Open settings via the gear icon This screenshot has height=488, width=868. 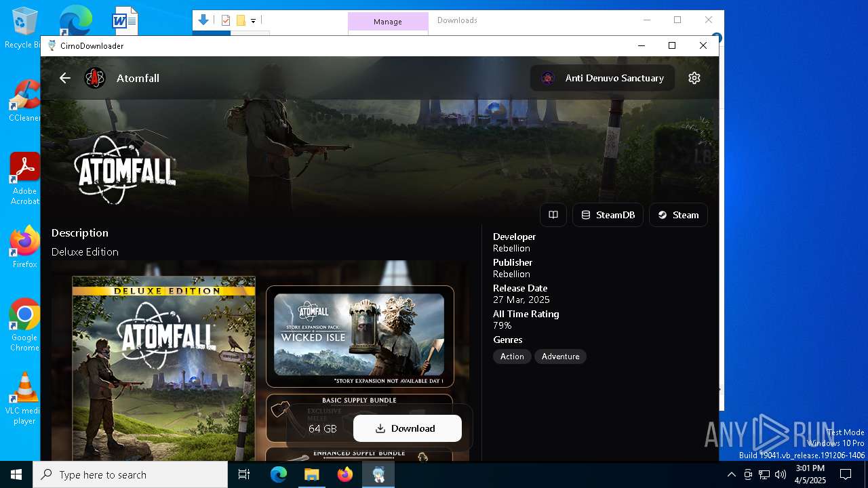tap(694, 78)
